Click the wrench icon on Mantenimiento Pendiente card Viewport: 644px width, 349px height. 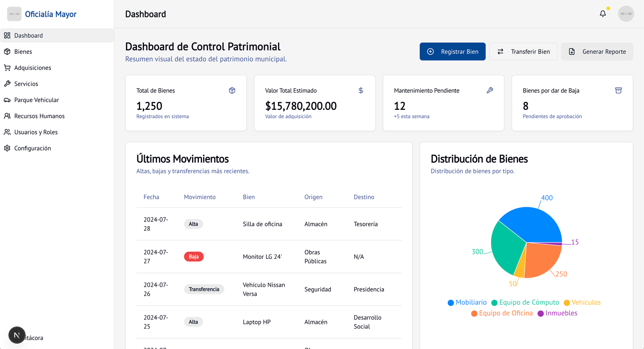(490, 91)
